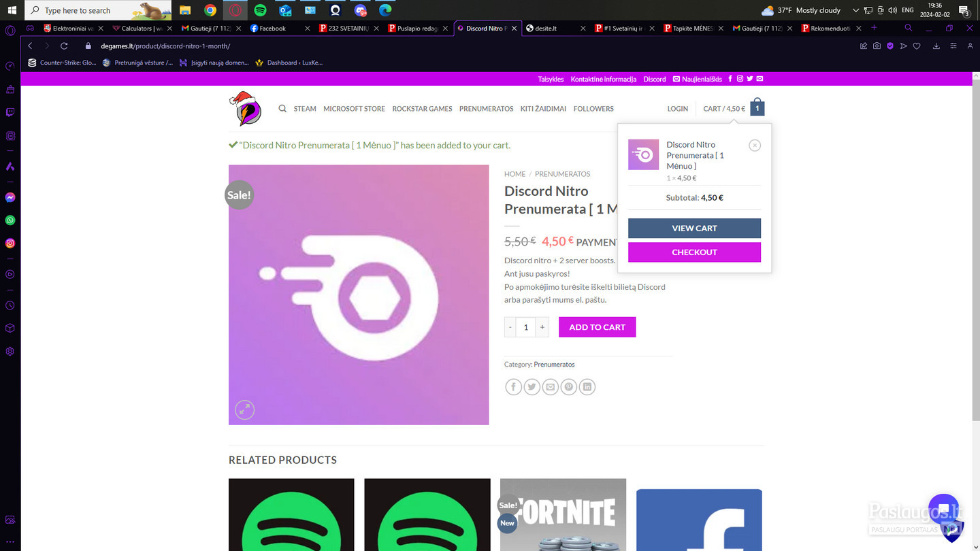Open Easy Setup sliders icon
This screenshot has width=980, height=551.
pos(953,46)
